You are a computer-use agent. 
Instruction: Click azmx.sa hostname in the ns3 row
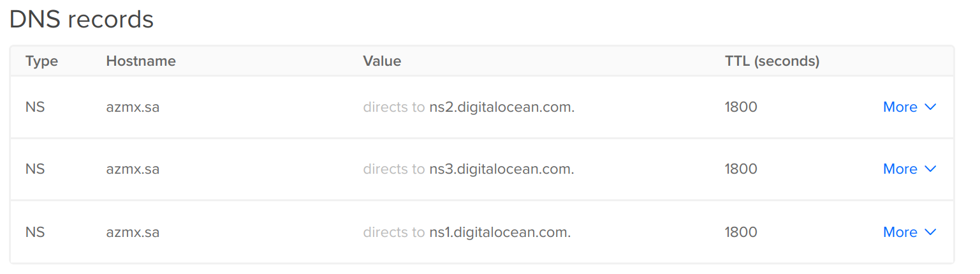pos(133,169)
